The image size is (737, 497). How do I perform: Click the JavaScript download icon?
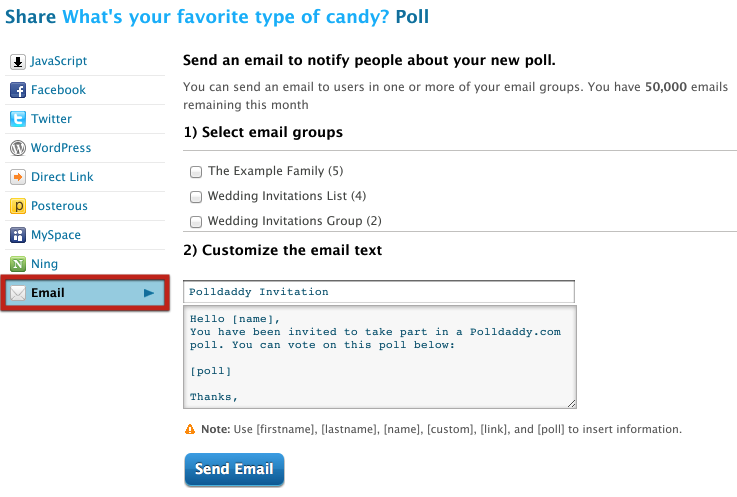(x=18, y=61)
